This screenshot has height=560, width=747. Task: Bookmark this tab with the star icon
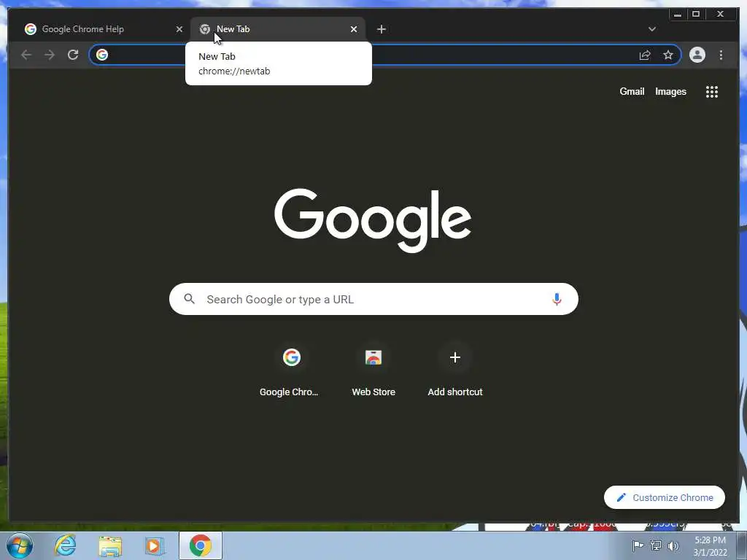point(668,55)
